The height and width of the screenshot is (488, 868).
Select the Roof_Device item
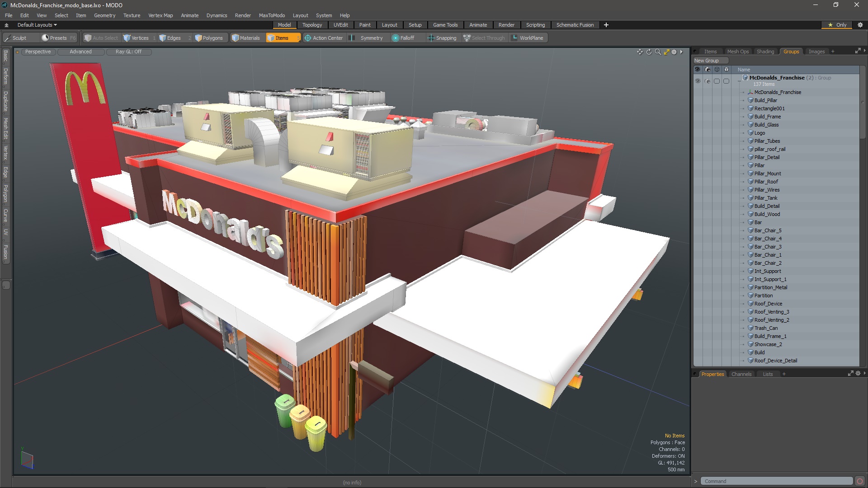(x=768, y=304)
